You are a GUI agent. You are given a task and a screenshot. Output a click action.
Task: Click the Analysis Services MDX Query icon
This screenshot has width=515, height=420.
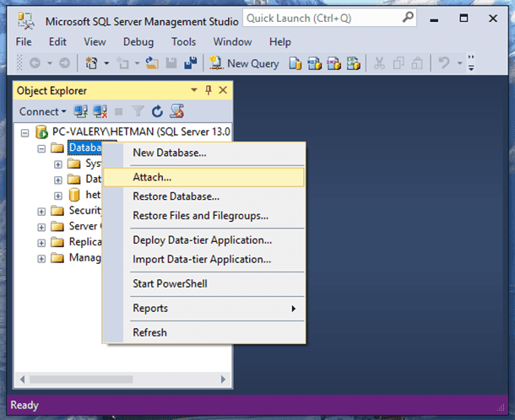[314, 63]
